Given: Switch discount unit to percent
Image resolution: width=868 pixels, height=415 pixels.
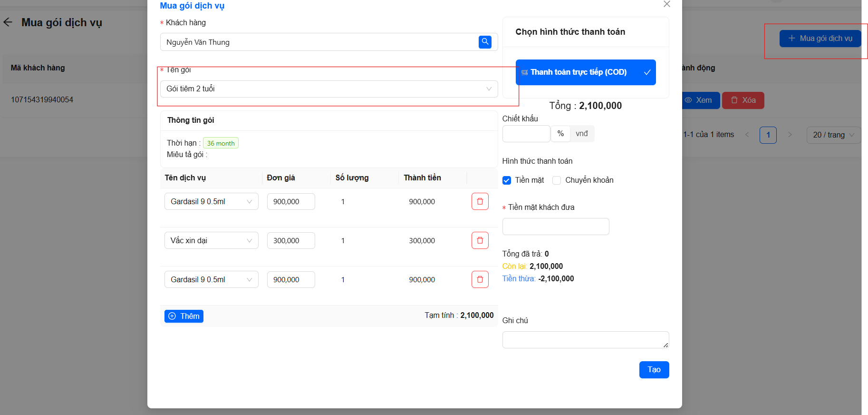Looking at the screenshot, I should pyautogui.click(x=560, y=134).
